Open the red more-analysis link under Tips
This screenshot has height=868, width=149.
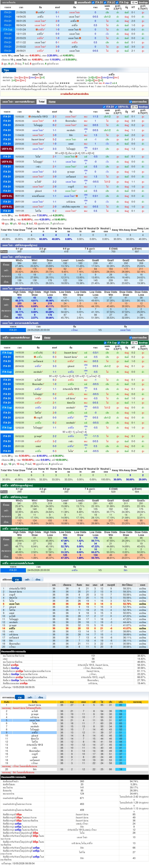(x=74, y=94)
